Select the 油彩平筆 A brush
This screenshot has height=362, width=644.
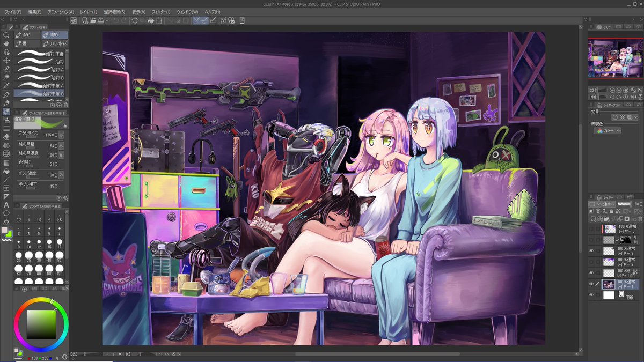point(40,85)
